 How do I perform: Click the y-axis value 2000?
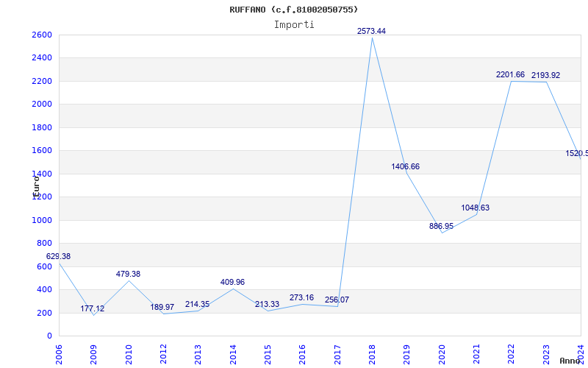pos(42,105)
